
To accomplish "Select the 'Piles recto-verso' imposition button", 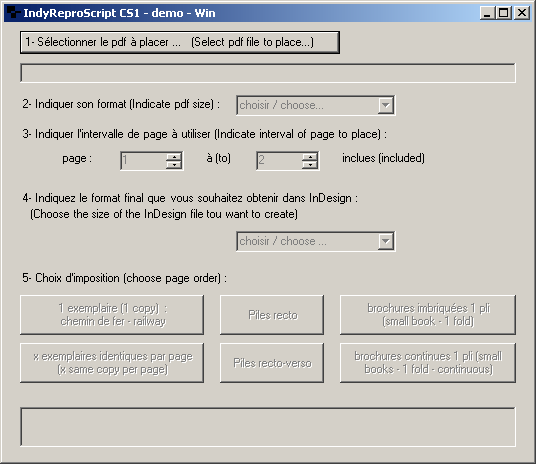I will 272,363.
